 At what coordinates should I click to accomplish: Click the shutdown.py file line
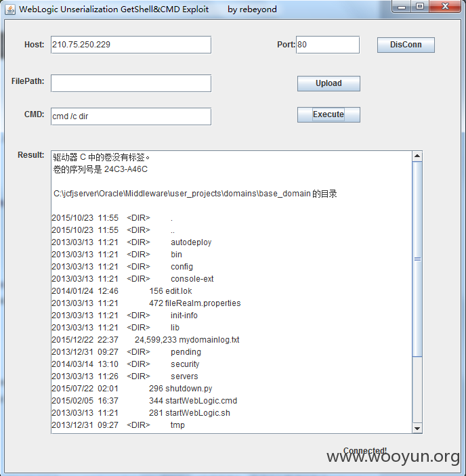click(x=132, y=389)
